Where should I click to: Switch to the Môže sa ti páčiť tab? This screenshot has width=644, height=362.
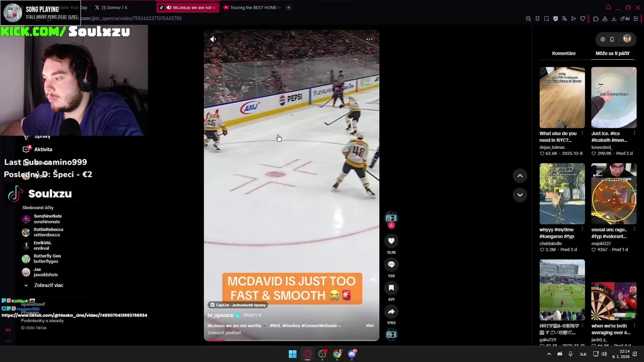click(612, 53)
